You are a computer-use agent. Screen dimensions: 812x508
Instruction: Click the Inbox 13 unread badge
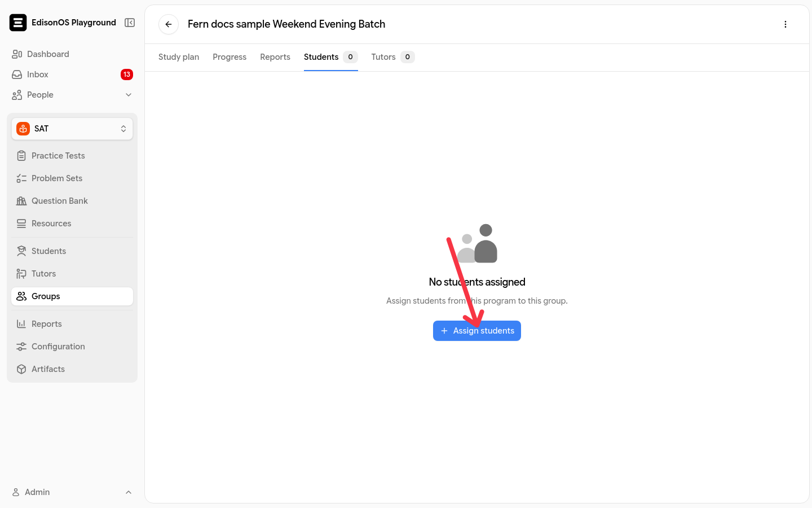tap(127, 75)
